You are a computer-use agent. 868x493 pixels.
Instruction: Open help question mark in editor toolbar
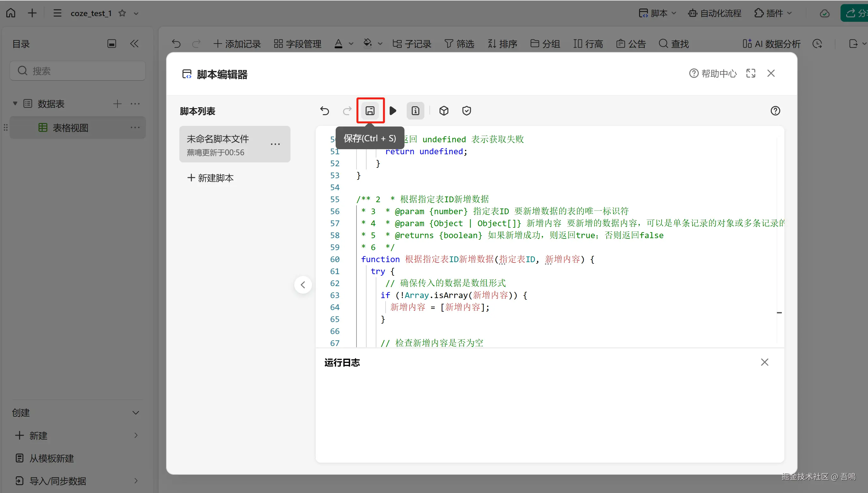pos(775,111)
